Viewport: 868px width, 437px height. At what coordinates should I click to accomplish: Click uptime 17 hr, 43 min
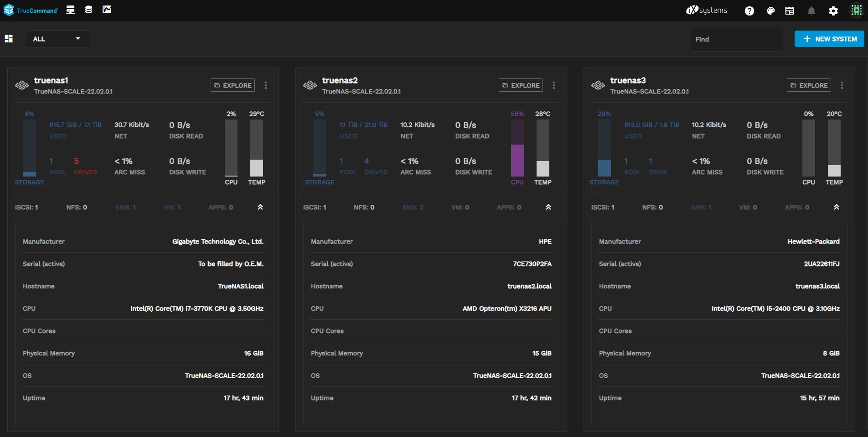pyautogui.click(x=243, y=398)
